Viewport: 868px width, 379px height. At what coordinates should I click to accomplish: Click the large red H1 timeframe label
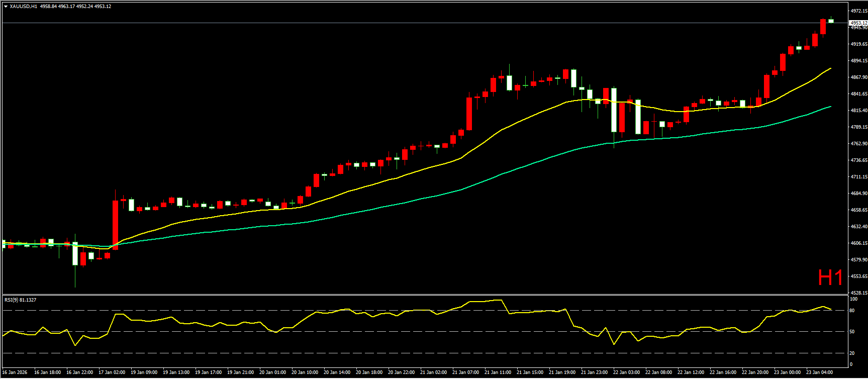click(x=830, y=277)
